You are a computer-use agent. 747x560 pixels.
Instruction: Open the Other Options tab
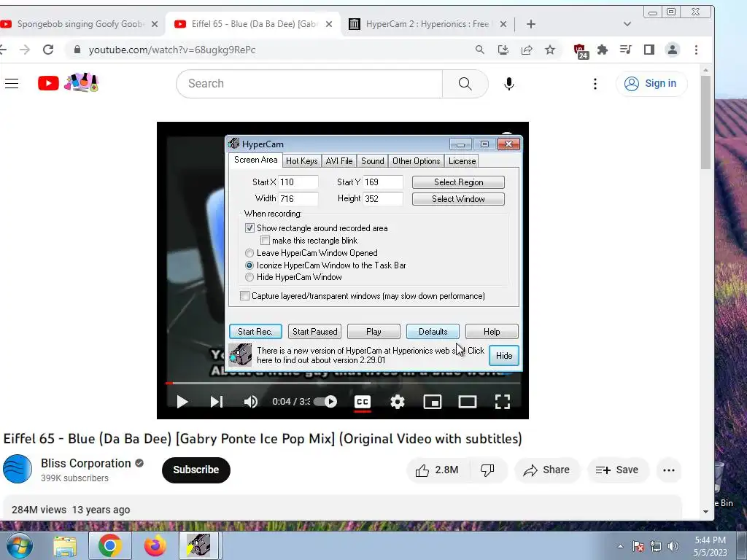pyautogui.click(x=417, y=161)
